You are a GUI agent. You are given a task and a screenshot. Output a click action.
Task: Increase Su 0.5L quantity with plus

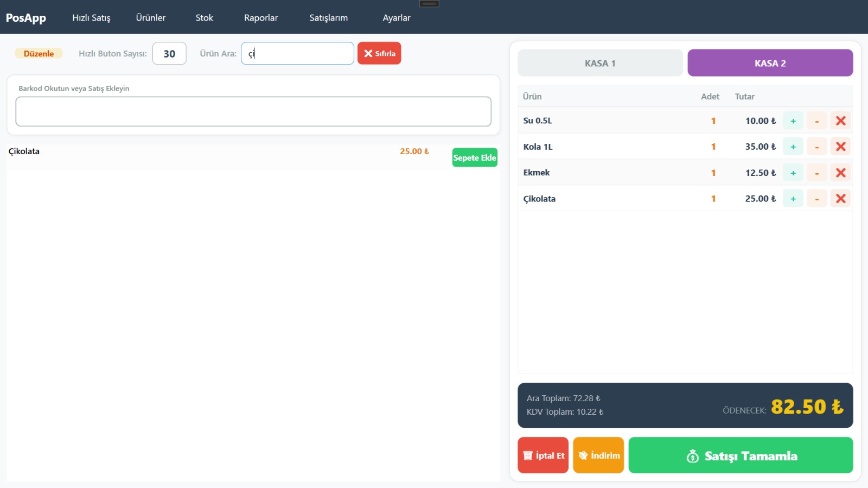tap(793, 121)
